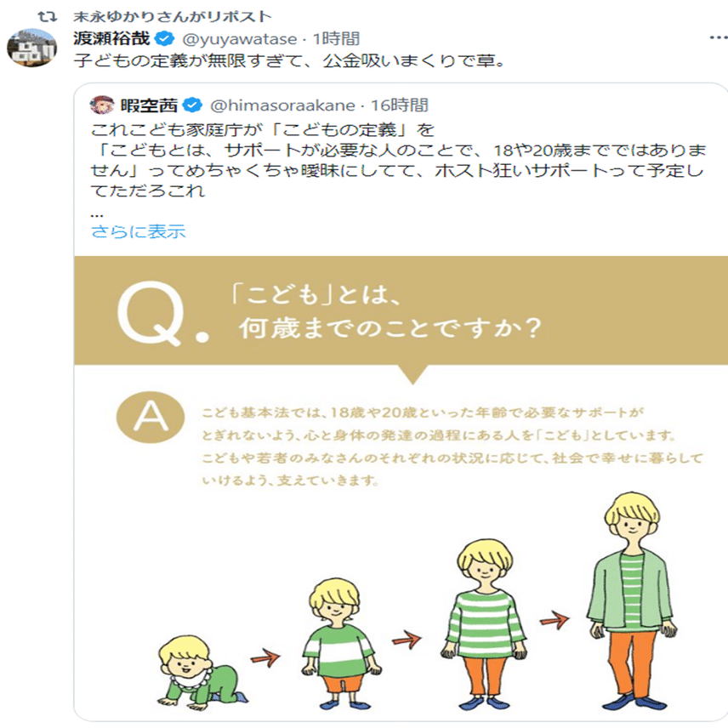Click the quoted tweet text body
The width and height of the screenshot is (728, 728).
[x=398, y=160]
